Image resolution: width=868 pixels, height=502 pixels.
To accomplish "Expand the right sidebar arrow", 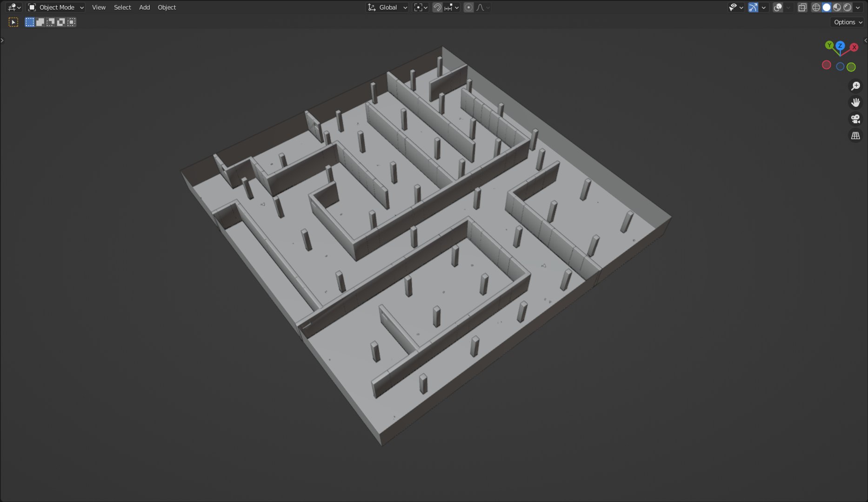I will tap(865, 40).
